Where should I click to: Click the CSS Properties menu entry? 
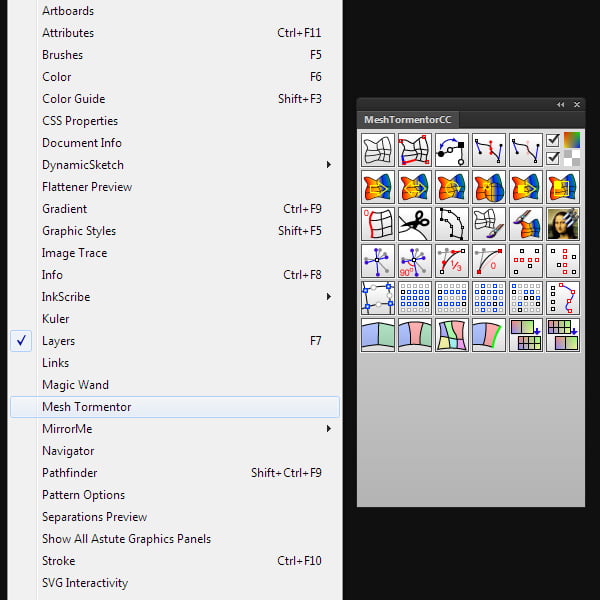tap(175, 121)
